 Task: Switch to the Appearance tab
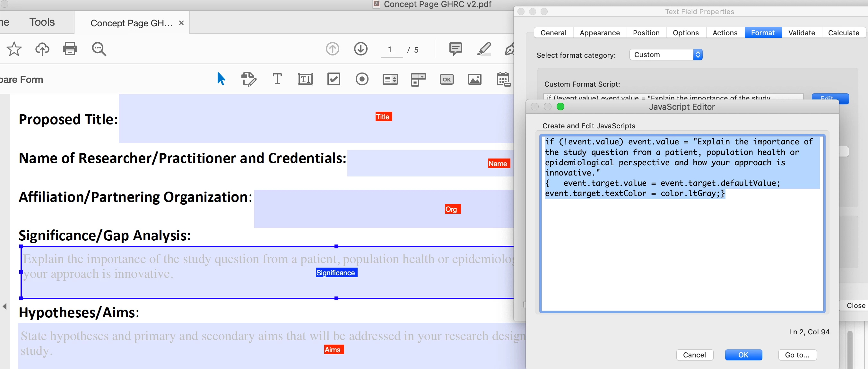coord(599,33)
